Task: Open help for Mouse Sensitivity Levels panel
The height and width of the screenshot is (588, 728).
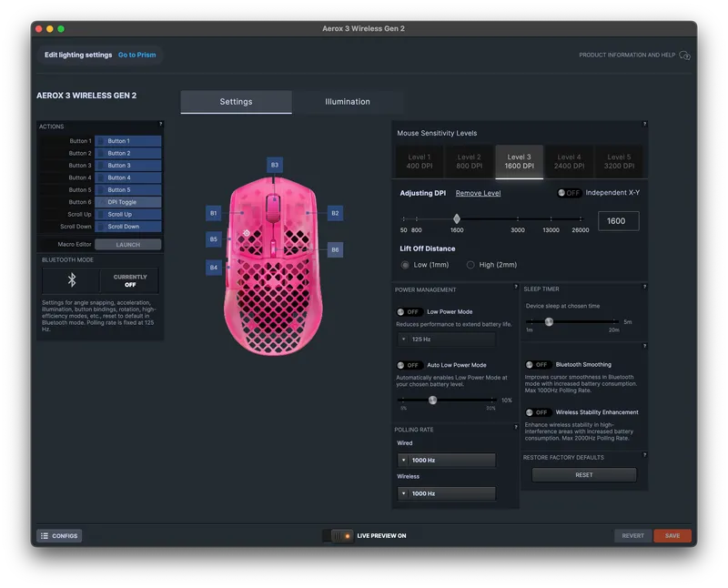Action: [644, 124]
